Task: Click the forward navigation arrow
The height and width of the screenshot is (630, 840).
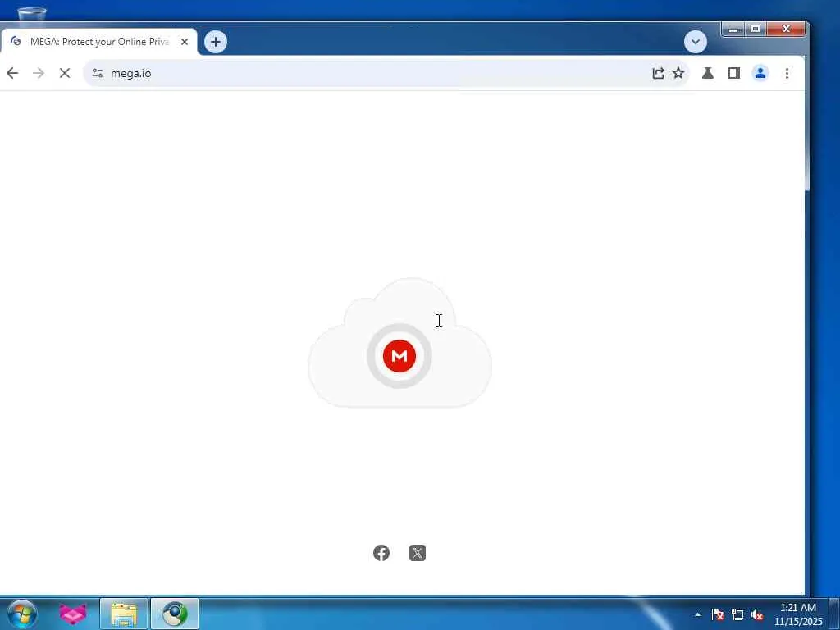Action: click(39, 73)
